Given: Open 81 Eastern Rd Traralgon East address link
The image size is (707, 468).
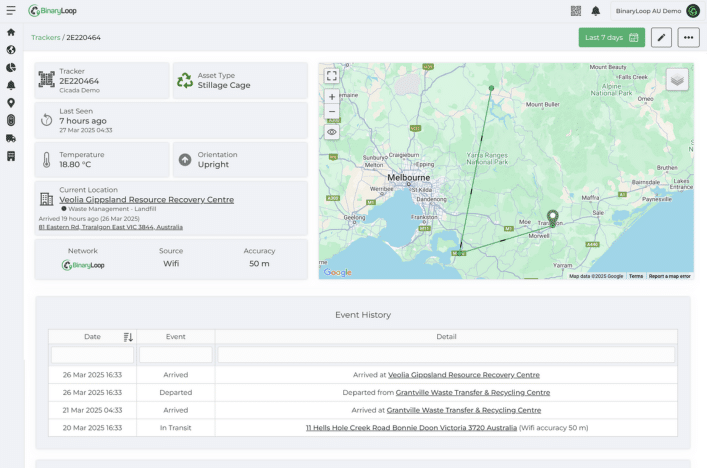Looking at the screenshot, I should [111, 227].
